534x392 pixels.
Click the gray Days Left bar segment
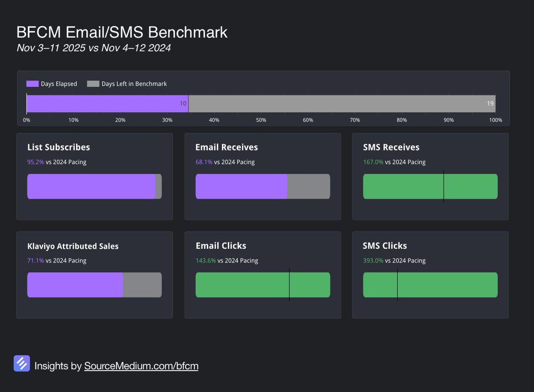pyautogui.click(x=342, y=103)
